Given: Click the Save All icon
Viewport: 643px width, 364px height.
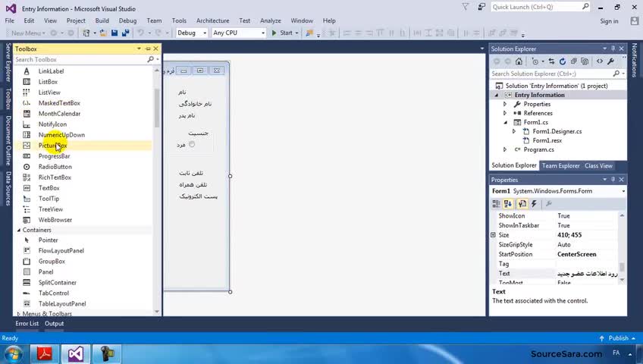Looking at the screenshot, I should pyautogui.click(x=125, y=33).
